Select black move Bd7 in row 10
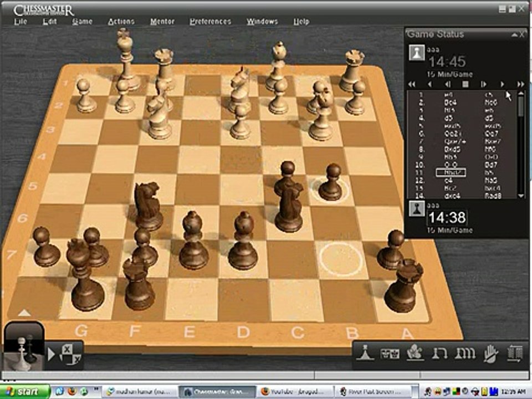532x399 pixels. 491,165
